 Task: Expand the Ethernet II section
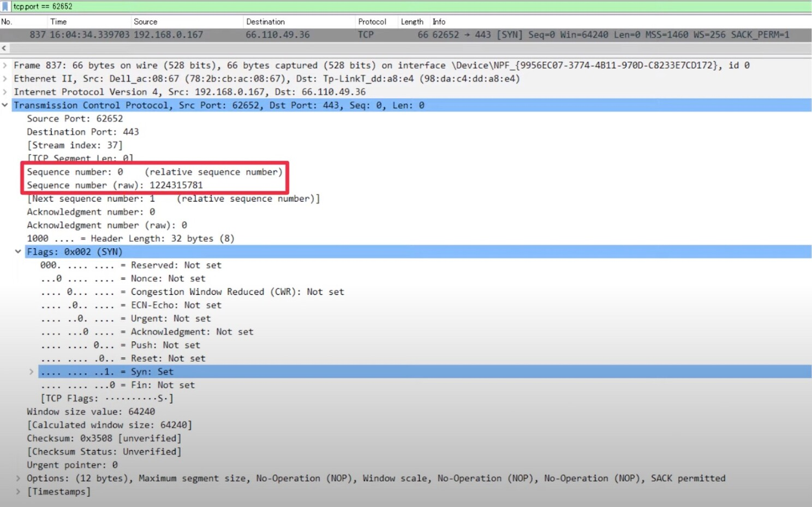point(5,79)
